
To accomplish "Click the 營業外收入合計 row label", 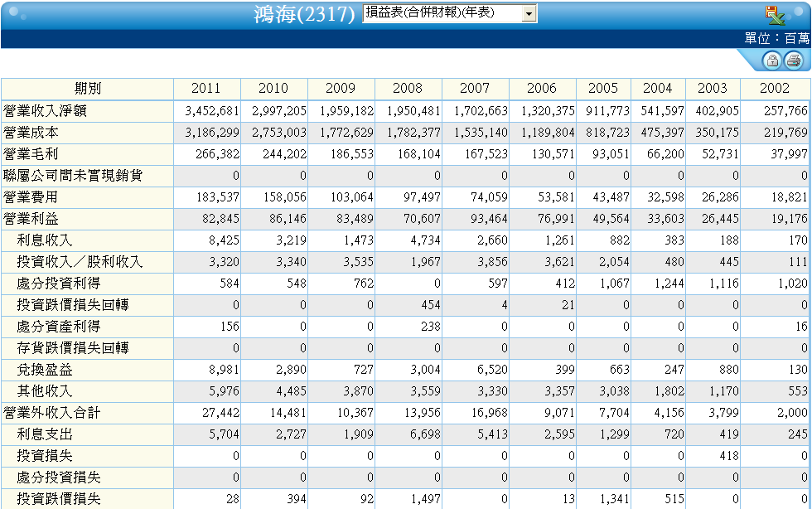I will pos(51,413).
